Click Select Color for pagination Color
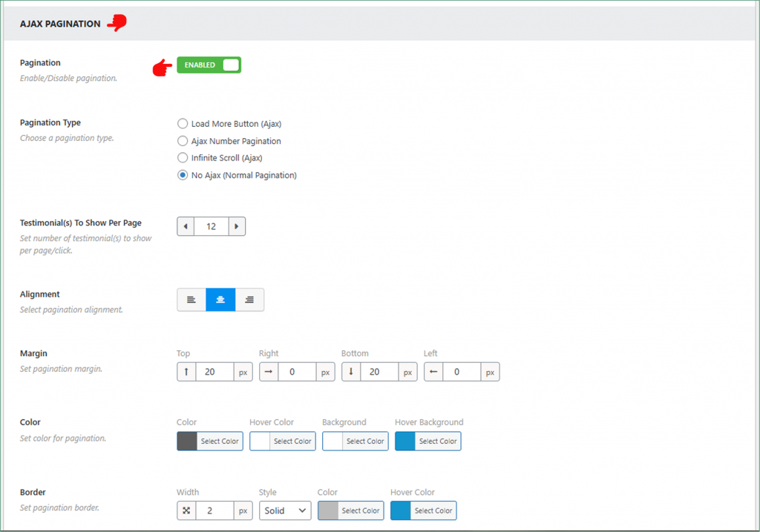This screenshot has width=760, height=532. click(220, 441)
